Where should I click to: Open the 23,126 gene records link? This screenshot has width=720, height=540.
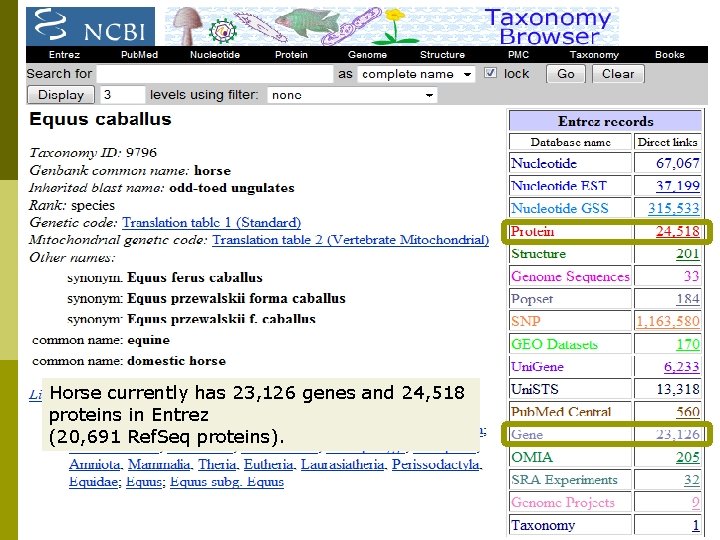point(677,434)
